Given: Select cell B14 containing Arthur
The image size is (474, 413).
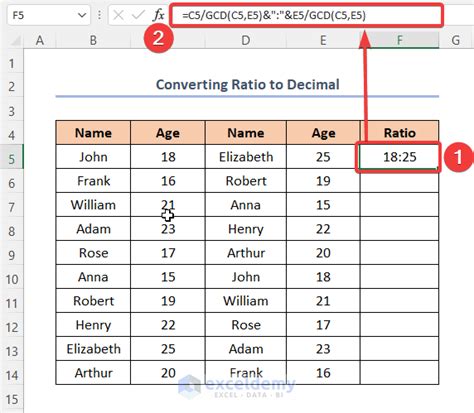Looking at the screenshot, I should tap(93, 373).
